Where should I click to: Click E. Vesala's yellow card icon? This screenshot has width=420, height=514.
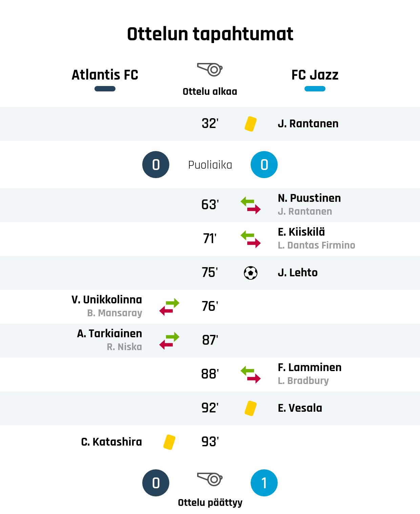(251, 408)
